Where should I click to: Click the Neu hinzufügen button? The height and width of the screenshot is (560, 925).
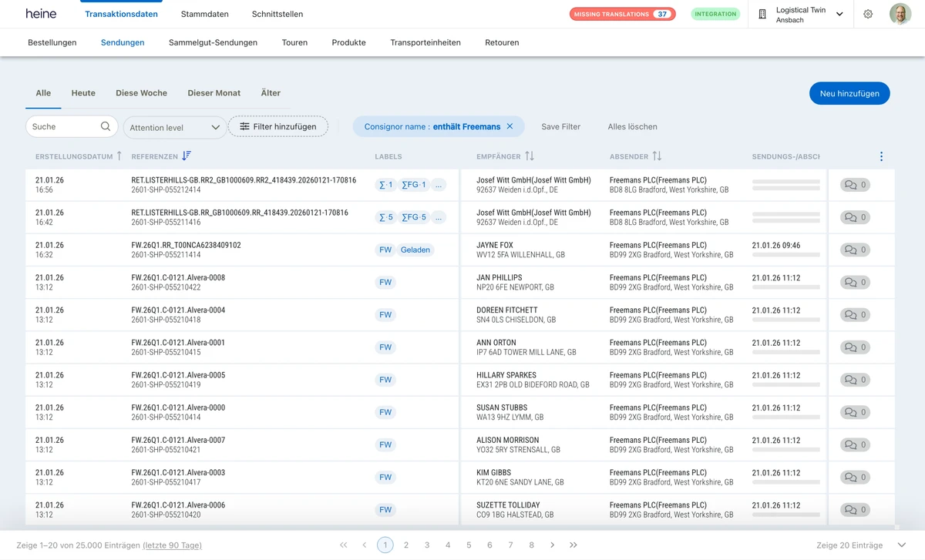pos(849,92)
